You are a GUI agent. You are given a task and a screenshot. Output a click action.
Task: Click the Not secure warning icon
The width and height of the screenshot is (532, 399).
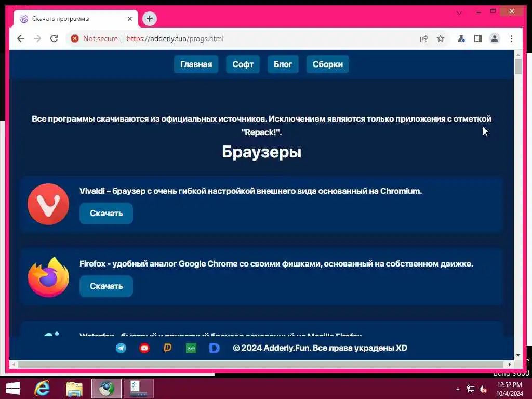pos(75,38)
